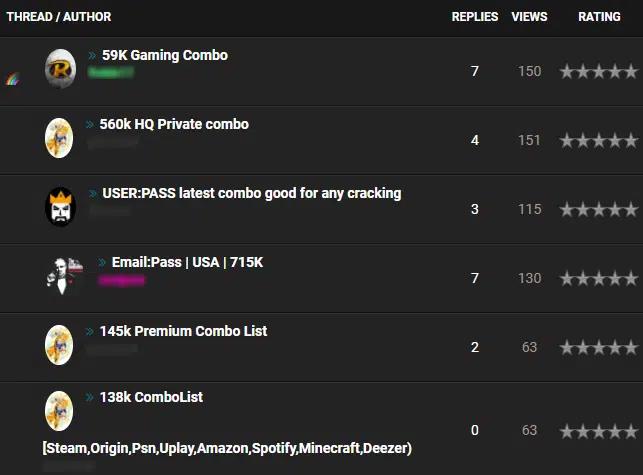
Task: Click the "R" avatar beside 59K Gaming Combo
Action: (x=61, y=69)
